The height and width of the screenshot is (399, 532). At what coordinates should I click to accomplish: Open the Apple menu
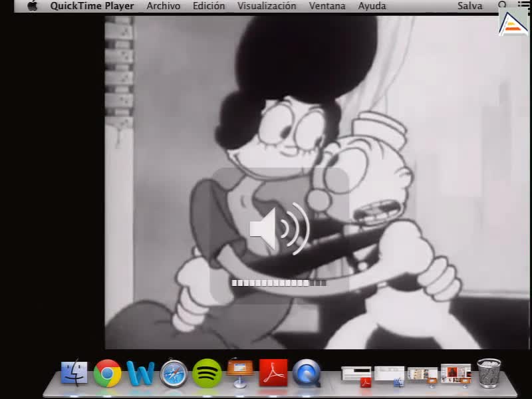point(33,6)
